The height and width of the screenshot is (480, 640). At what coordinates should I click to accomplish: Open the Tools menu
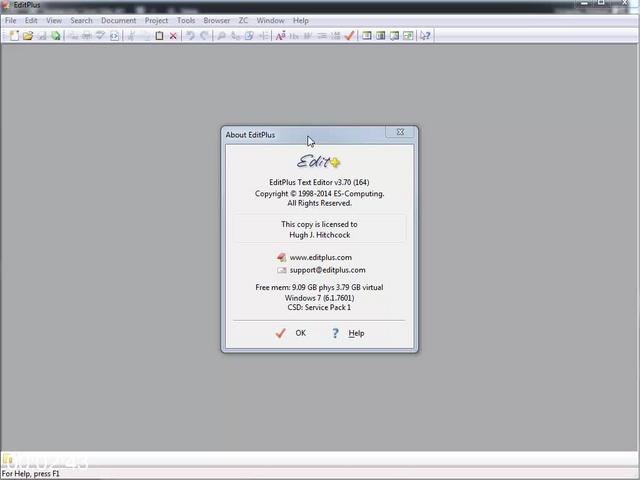[186, 20]
